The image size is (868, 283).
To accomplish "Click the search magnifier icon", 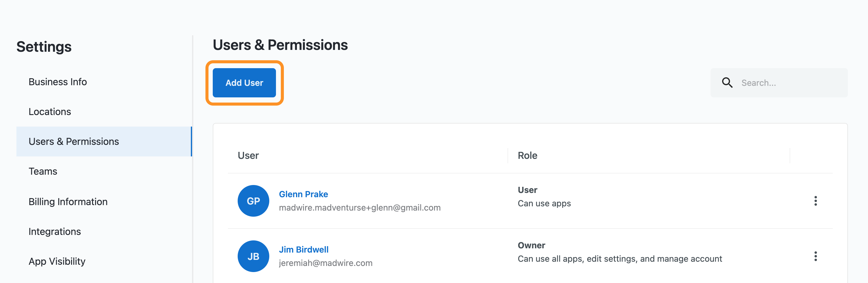I will pos(727,83).
